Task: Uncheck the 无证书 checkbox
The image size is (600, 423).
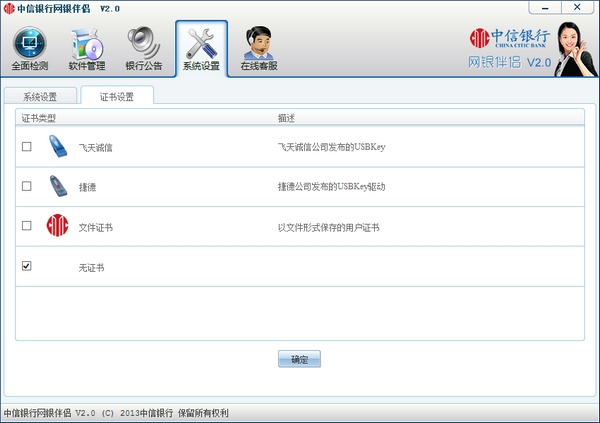Action: (x=27, y=266)
